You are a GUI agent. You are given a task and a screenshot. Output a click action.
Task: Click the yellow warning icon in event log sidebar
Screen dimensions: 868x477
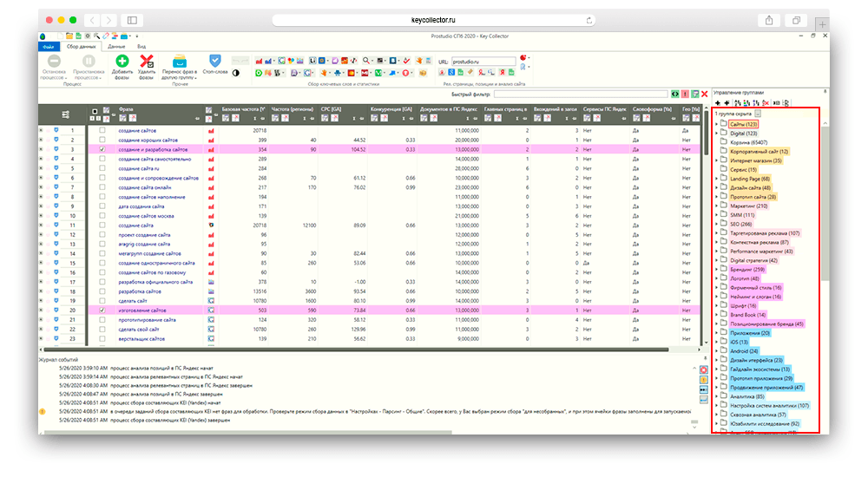[x=704, y=380]
